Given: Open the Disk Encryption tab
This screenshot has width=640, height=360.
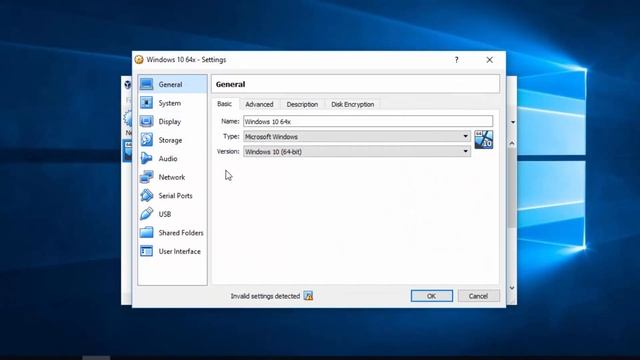Looking at the screenshot, I should pyautogui.click(x=353, y=104).
